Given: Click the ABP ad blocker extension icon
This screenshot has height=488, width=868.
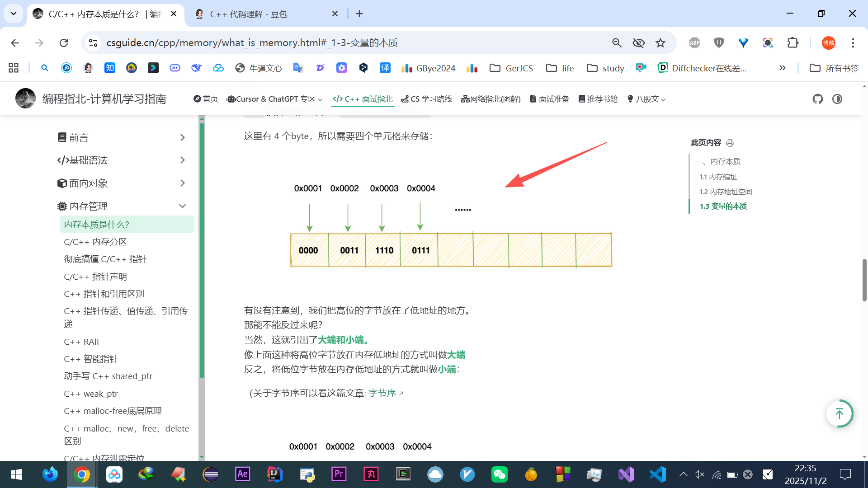Looking at the screenshot, I should 694,43.
